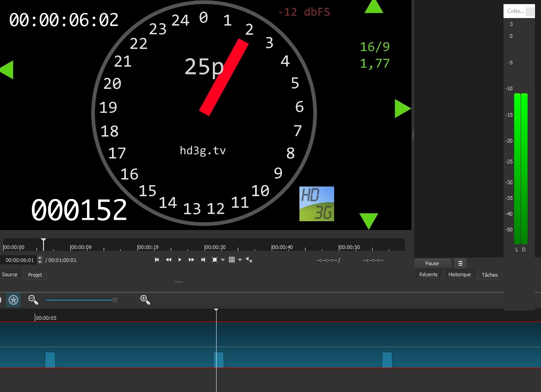Screen dimensions: 541x392
Task: Switch to the Source tab
Action: click(x=10, y=274)
